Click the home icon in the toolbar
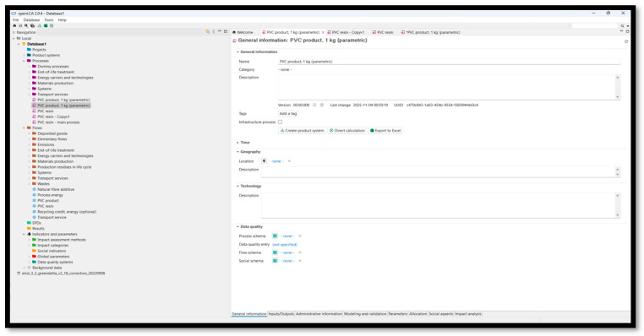Viewport: 644px width, 336px height. pyautogui.click(x=14, y=25)
